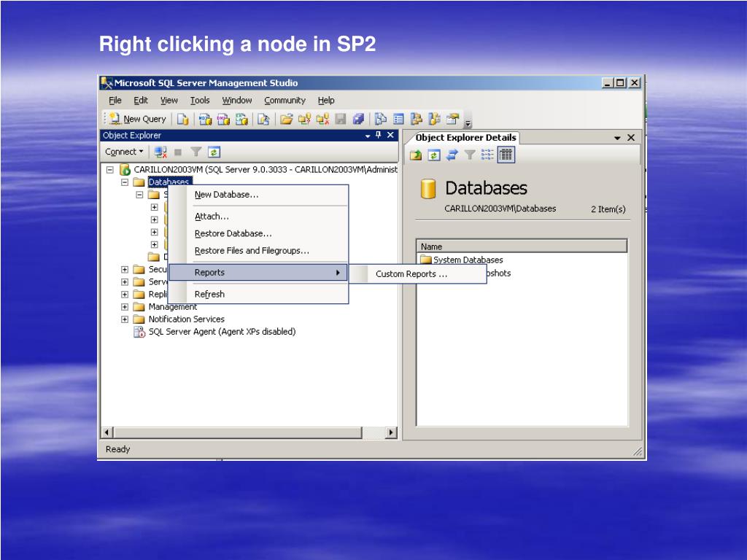Click Refresh icon in Object Explorer toolbar
747x560 pixels.
[214, 152]
